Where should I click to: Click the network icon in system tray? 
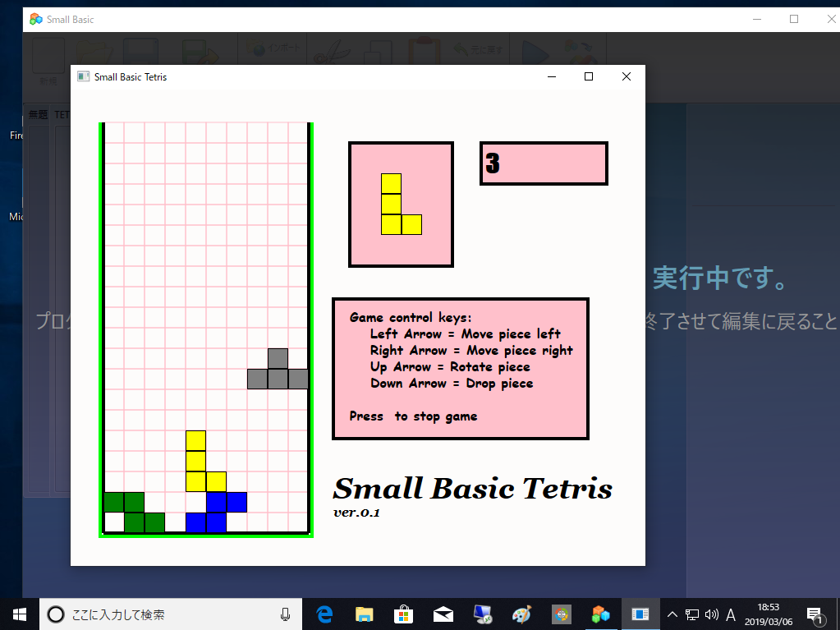[692, 614]
